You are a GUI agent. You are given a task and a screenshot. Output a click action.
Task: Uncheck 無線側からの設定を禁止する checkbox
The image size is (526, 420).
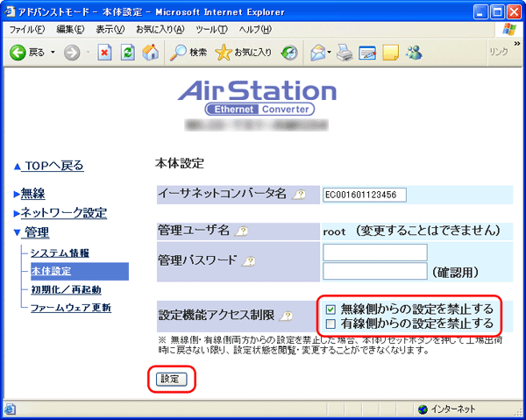pyautogui.click(x=330, y=309)
